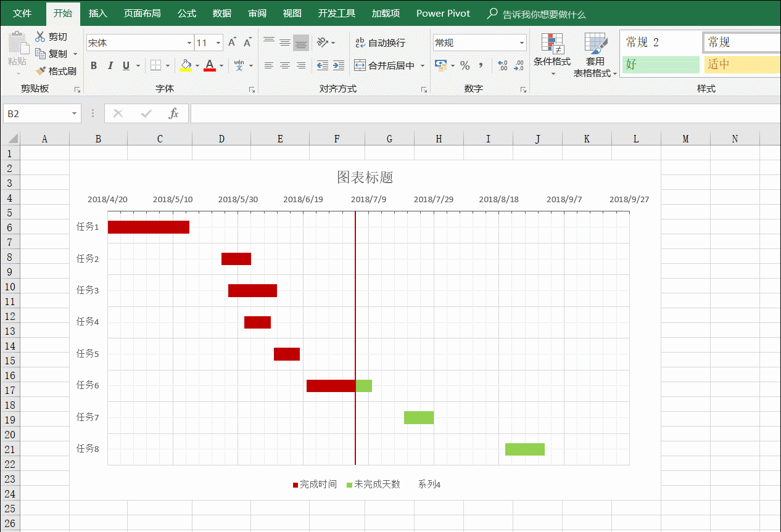Expand the font name dropdown (宋体)

[189, 43]
